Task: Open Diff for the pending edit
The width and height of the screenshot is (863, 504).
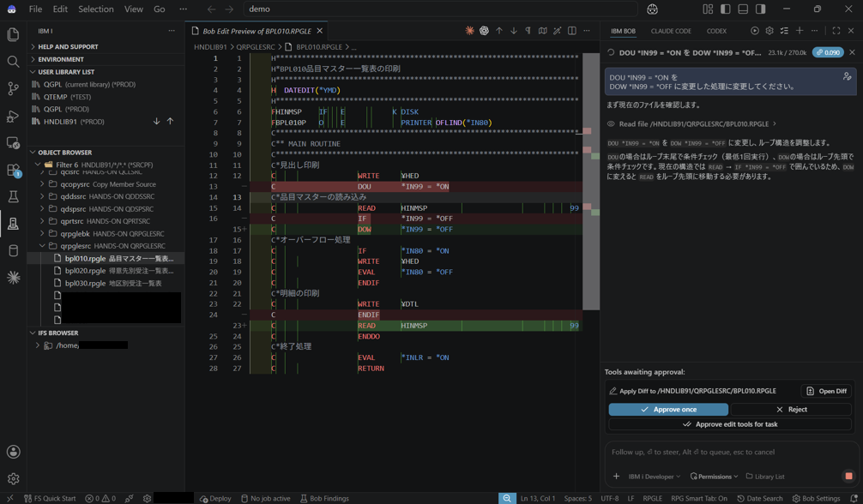Action: (x=827, y=391)
